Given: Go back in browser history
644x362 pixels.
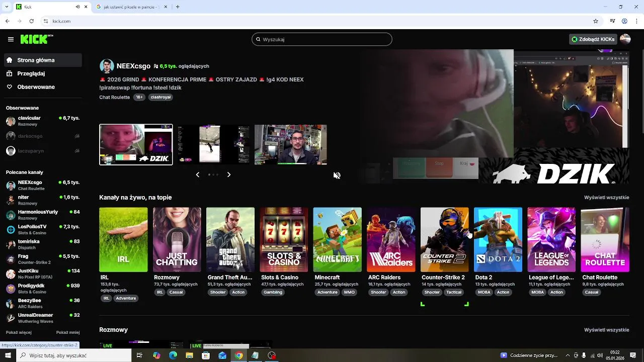Looking at the screenshot, I should (7, 21).
